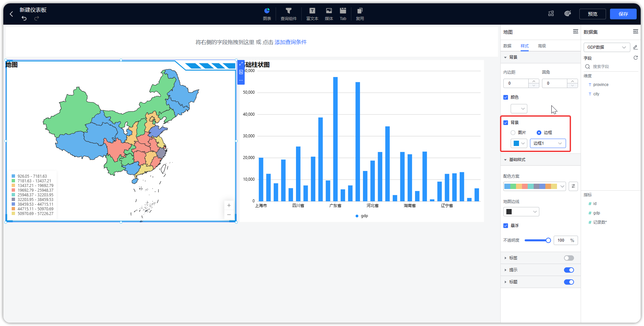The image size is (644, 326).
Task: Select the id metric field
Action: click(x=592, y=204)
